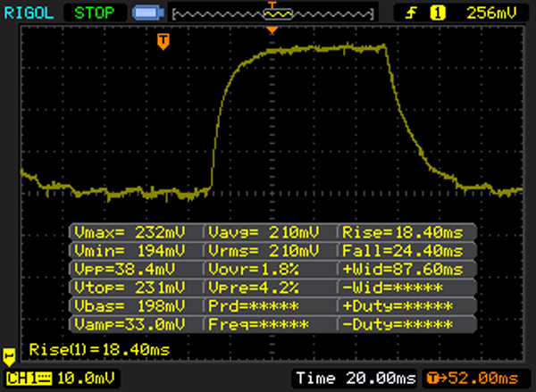Click the Vpre=4.2% measurement
The height and width of the screenshot is (392, 536).
[254, 288]
